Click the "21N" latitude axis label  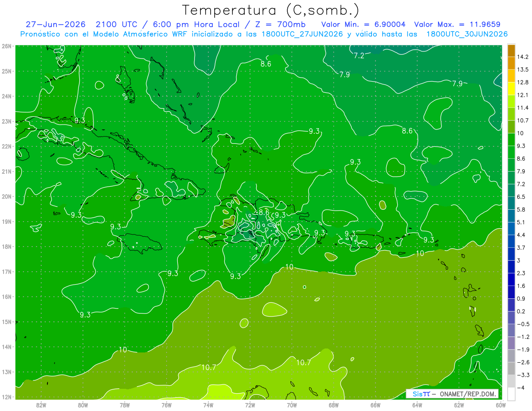[6, 172]
